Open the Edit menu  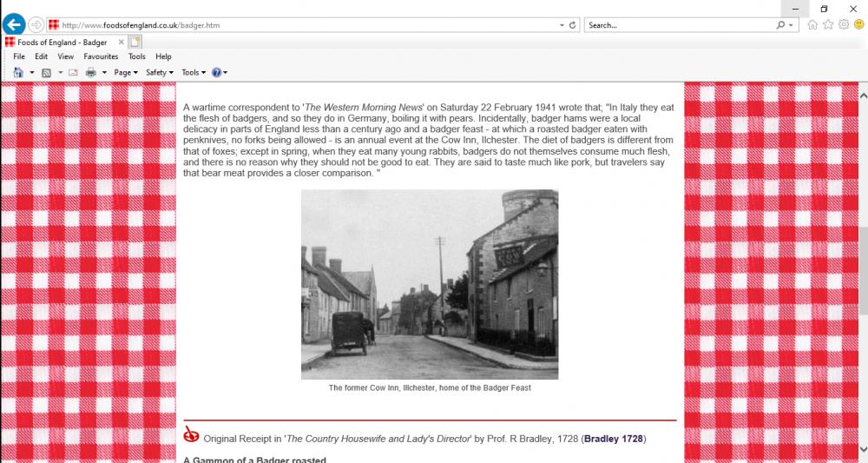41,56
